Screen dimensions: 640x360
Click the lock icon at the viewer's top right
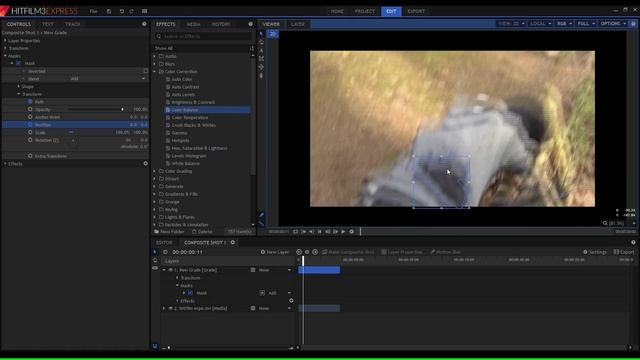tap(633, 24)
